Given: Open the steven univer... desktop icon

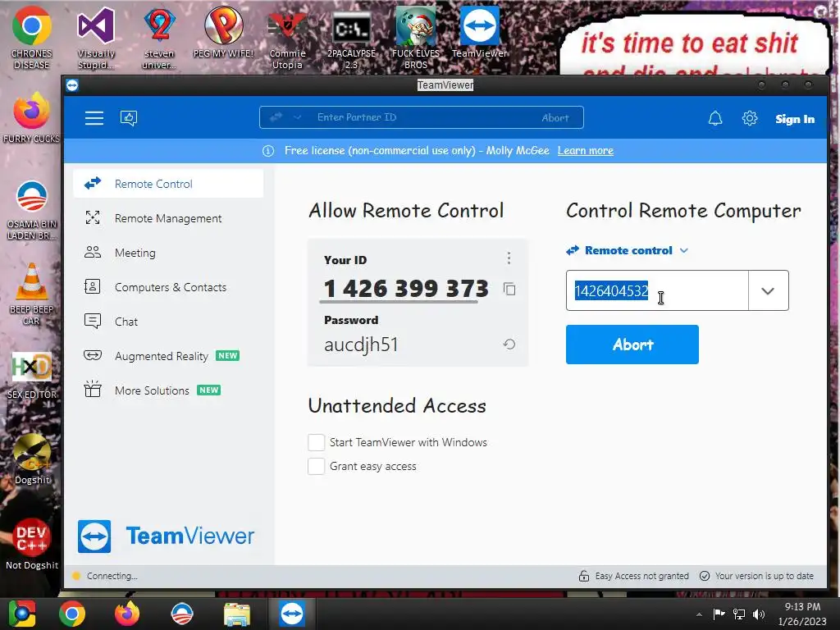Looking at the screenshot, I should [x=160, y=38].
